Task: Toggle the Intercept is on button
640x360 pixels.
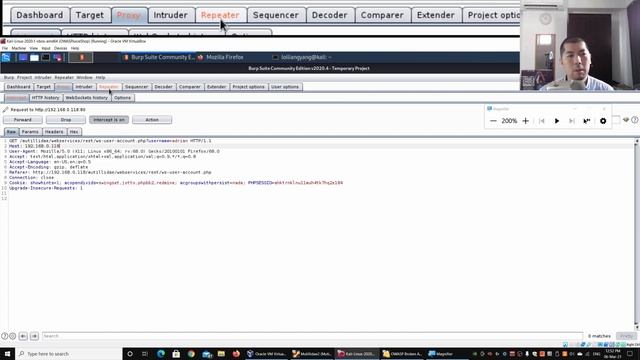Action: point(109,120)
